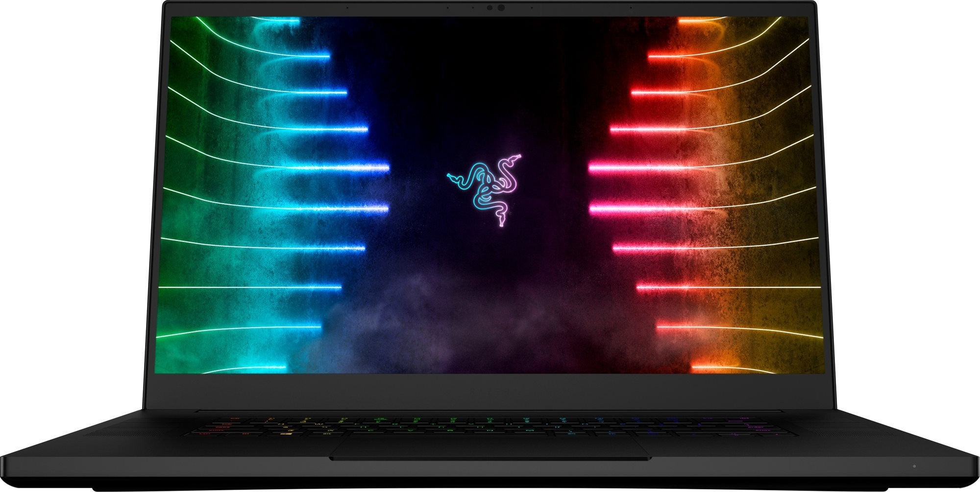Click the green power indicator light
980x492 pixels.
pyautogui.click(x=914, y=466)
